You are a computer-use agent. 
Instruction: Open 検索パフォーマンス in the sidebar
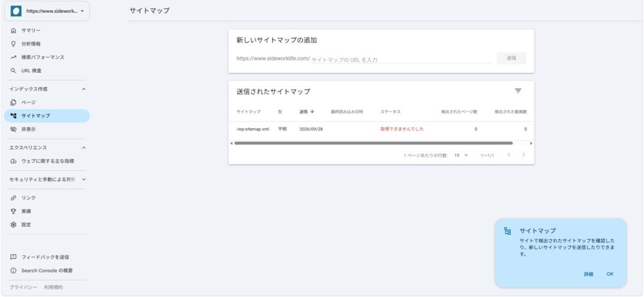(x=47, y=57)
